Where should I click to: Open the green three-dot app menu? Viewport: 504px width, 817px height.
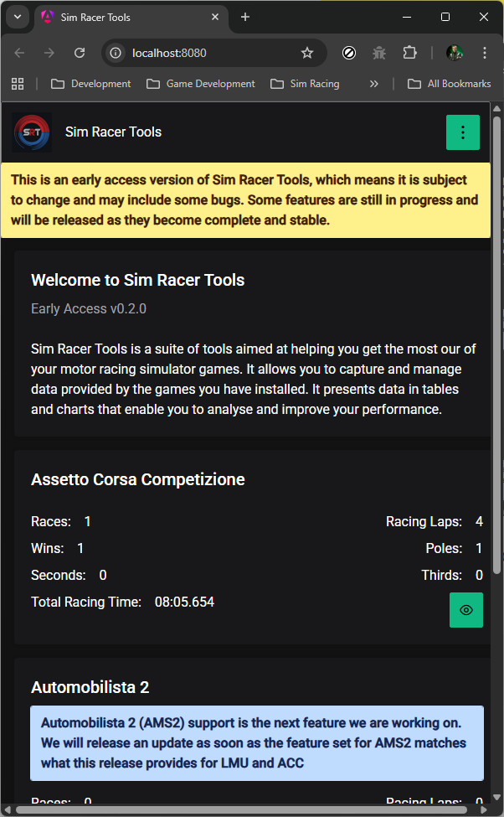[x=462, y=132]
